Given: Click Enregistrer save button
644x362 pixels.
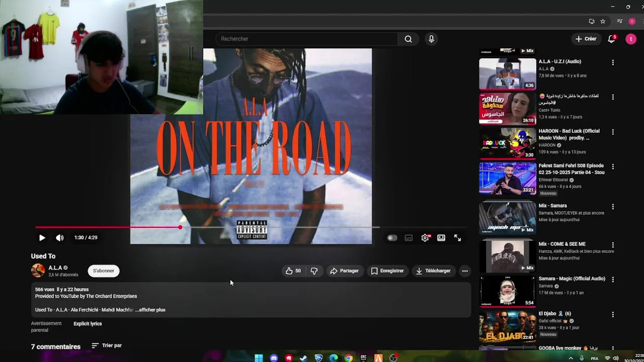Looking at the screenshot, I should click(x=387, y=271).
